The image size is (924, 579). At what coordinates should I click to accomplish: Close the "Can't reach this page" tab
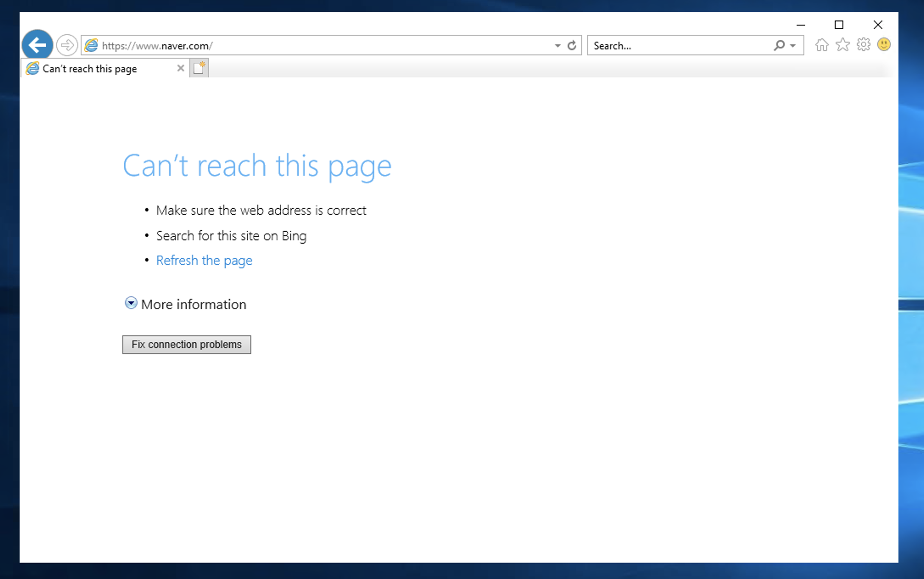(180, 68)
